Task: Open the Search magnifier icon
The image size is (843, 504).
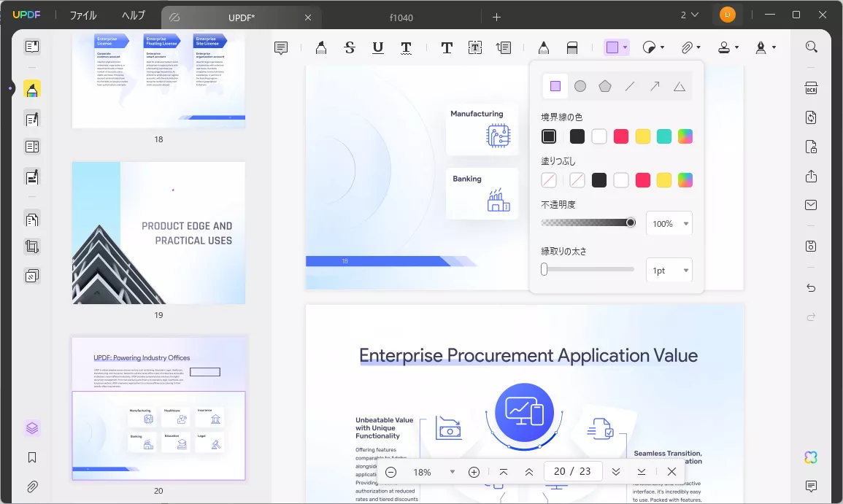Action: click(x=812, y=47)
